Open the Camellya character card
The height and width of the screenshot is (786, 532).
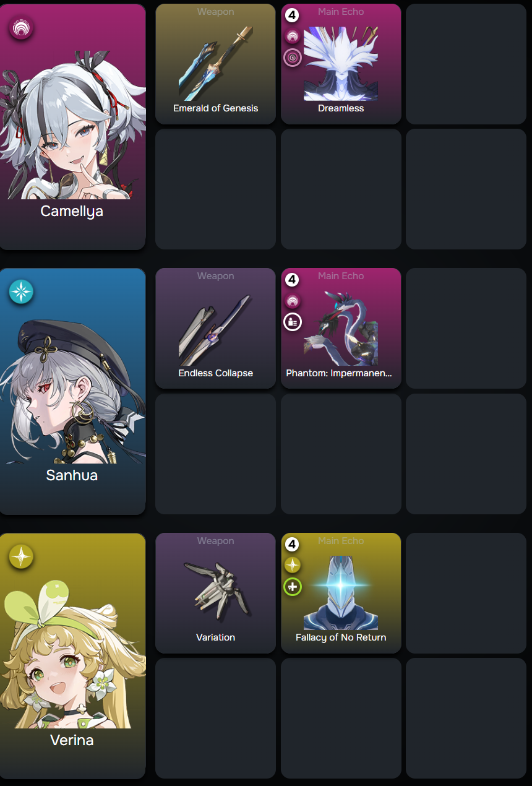72,127
